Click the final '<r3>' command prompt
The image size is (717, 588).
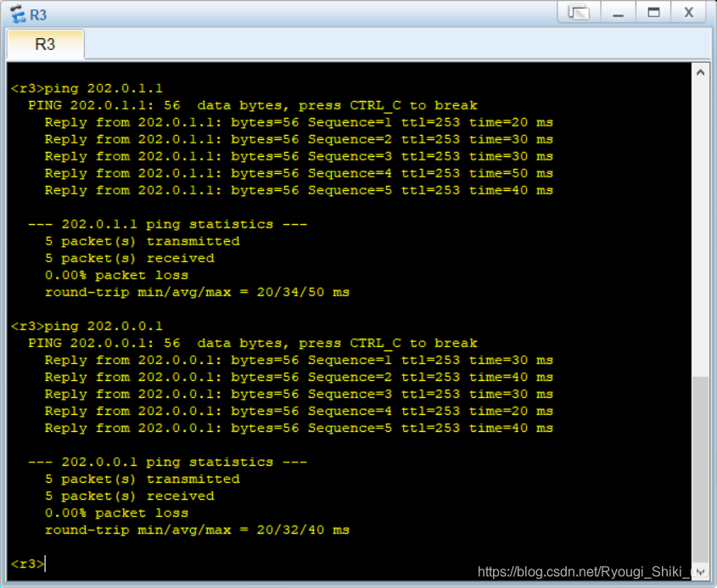click(27, 563)
